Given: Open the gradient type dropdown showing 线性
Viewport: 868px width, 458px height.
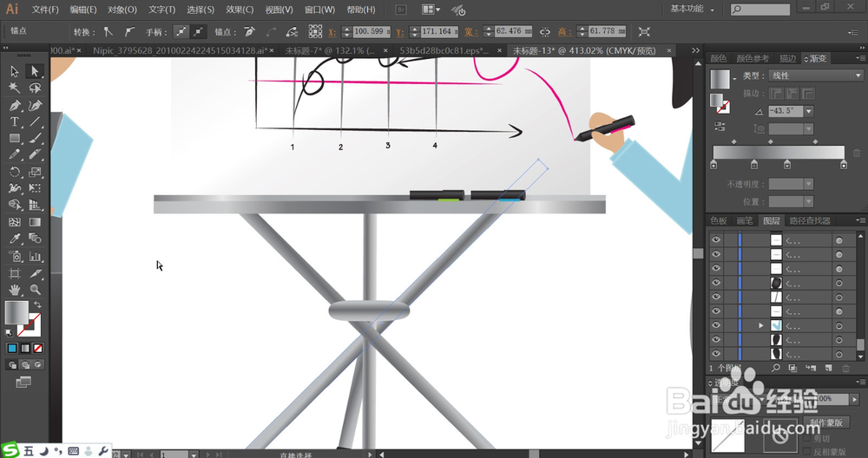Looking at the screenshot, I should (816, 75).
